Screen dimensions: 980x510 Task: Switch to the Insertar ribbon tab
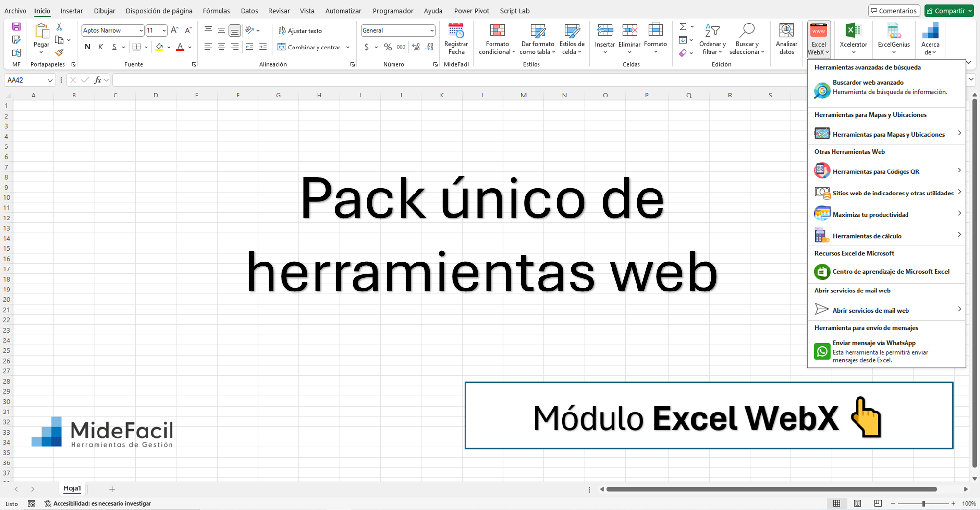[x=72, y=11]
